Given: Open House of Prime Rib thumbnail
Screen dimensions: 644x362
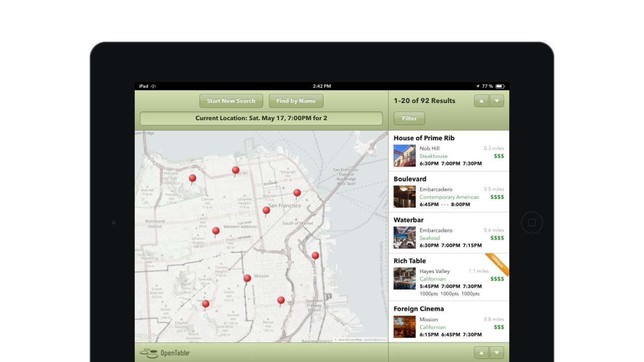Looking at the screenshot, I should pyautogui.click(x=405, y=156).
